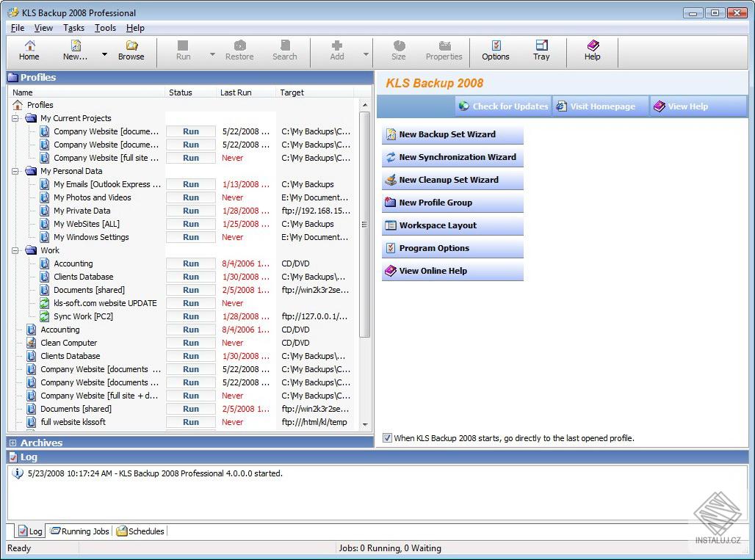Send application to Tray using toolbar icon
Screen dimensions: 755x560
(541, 51)
